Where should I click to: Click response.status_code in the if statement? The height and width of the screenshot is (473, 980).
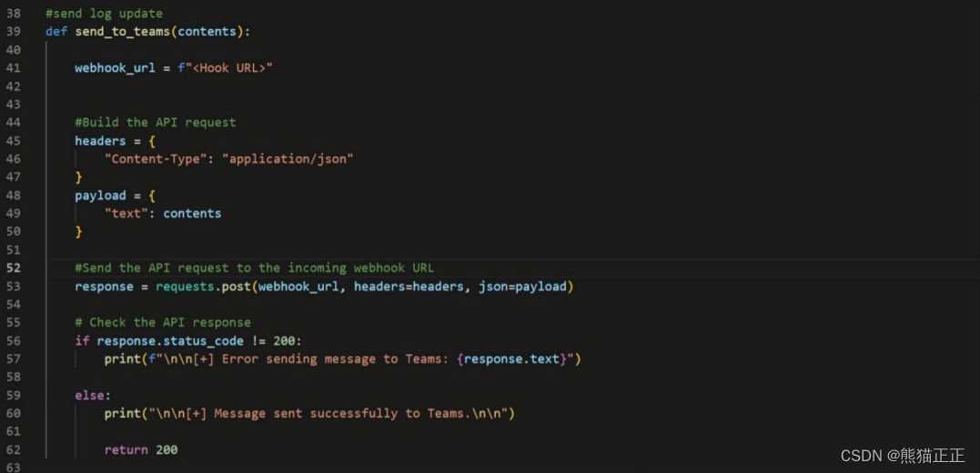(x=170, y=341)
